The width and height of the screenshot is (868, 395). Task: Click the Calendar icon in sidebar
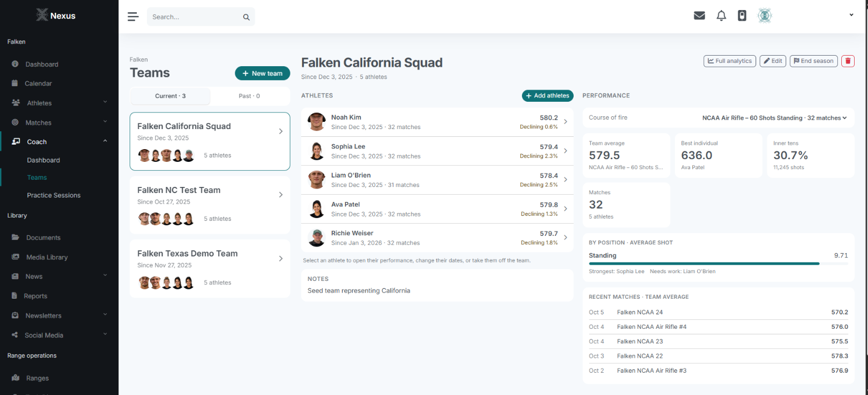click(x=15, y=83)
